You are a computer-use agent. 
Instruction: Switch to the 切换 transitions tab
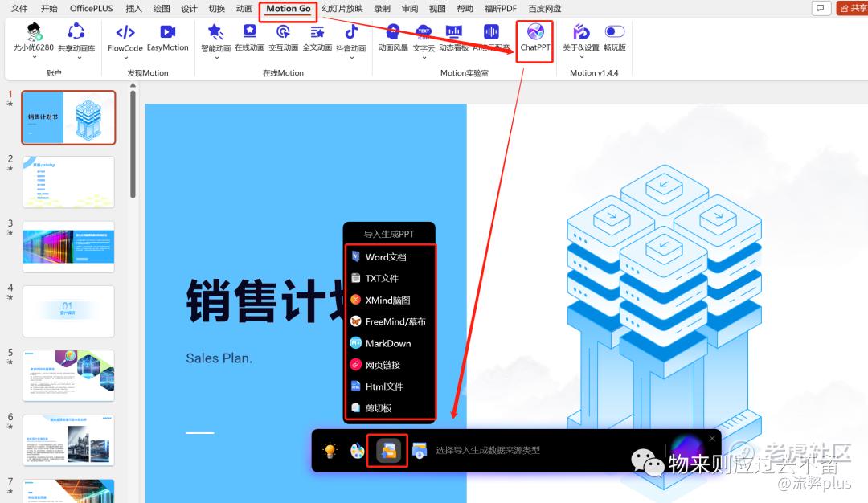pos(217,8)
